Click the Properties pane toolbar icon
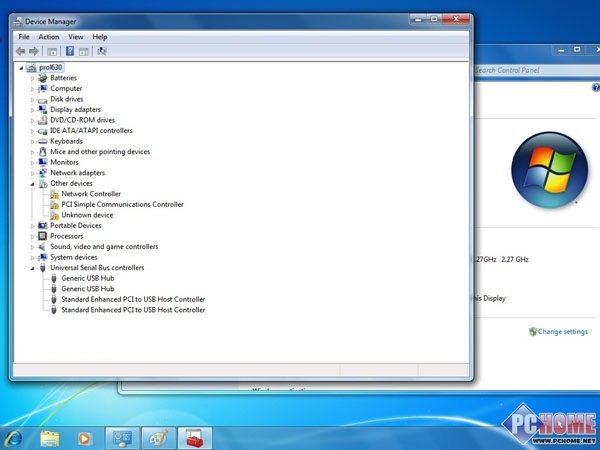This screenshot has height=450, width=600. (83, 51)
